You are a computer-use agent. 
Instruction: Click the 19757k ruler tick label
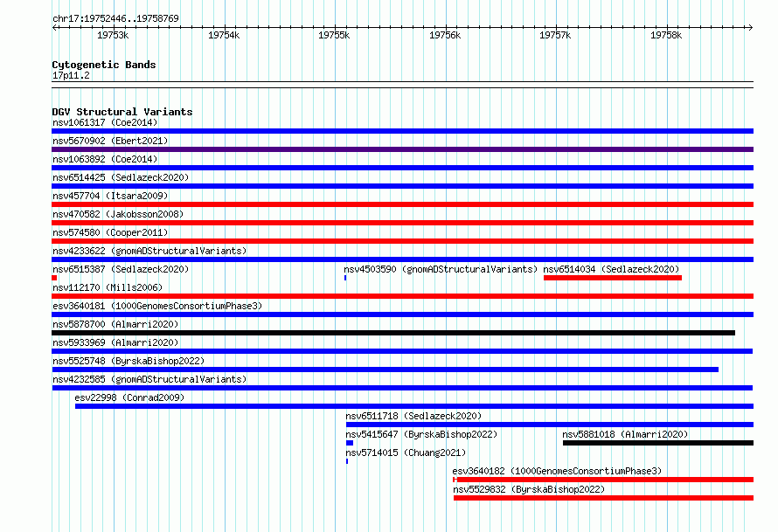click(x=555, y=35)
